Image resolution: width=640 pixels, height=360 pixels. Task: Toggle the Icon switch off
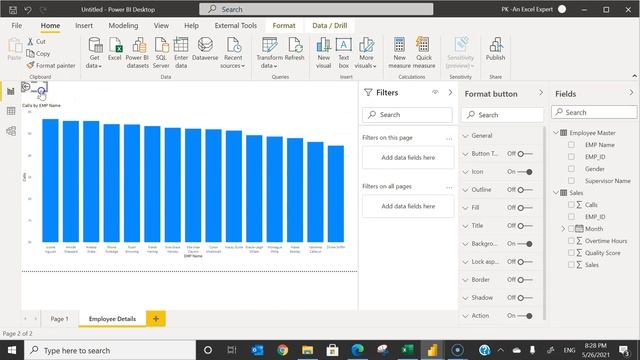coord(525,172)
